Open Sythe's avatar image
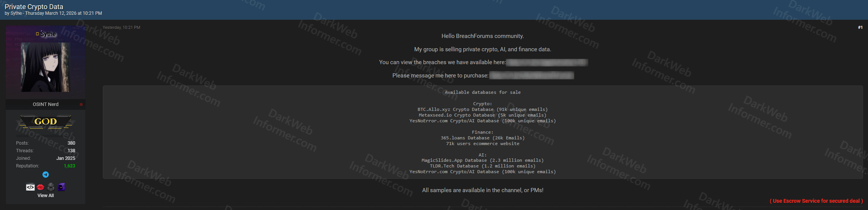The width and height of the screenshot is (868, 210). click(x=46, y=67)
